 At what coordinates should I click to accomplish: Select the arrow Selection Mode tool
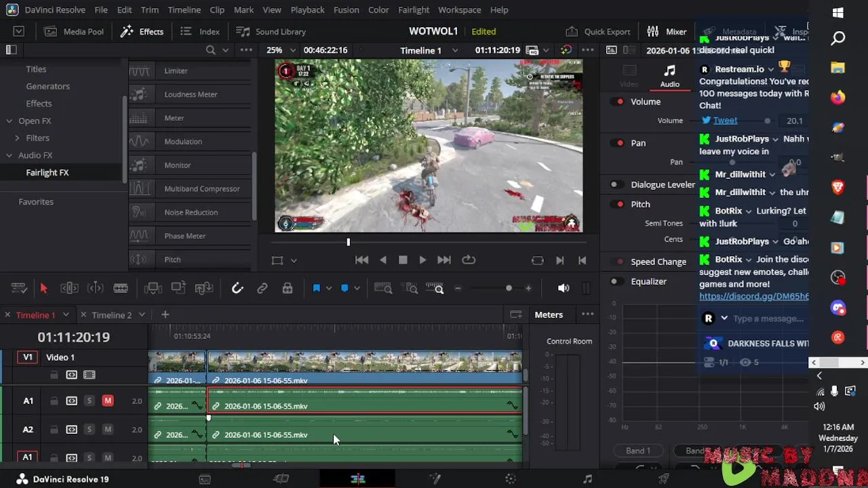point(43,289)
